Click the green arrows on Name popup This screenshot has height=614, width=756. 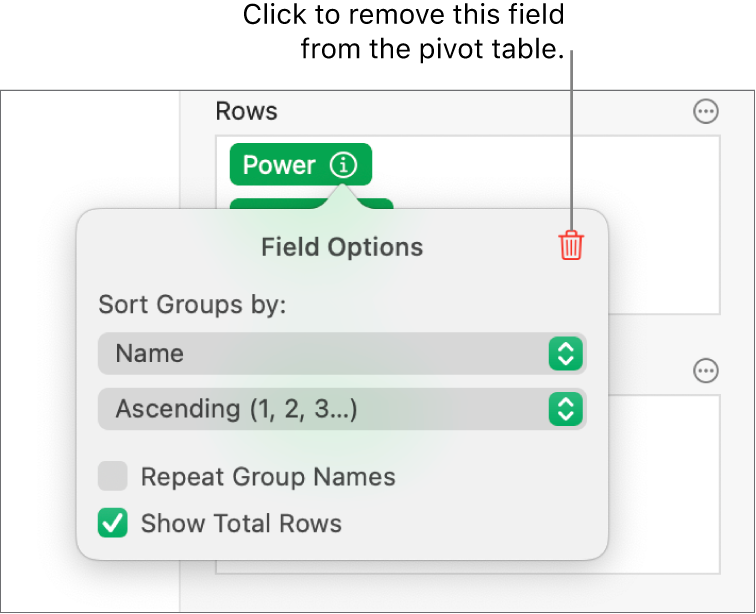(565, 353)
